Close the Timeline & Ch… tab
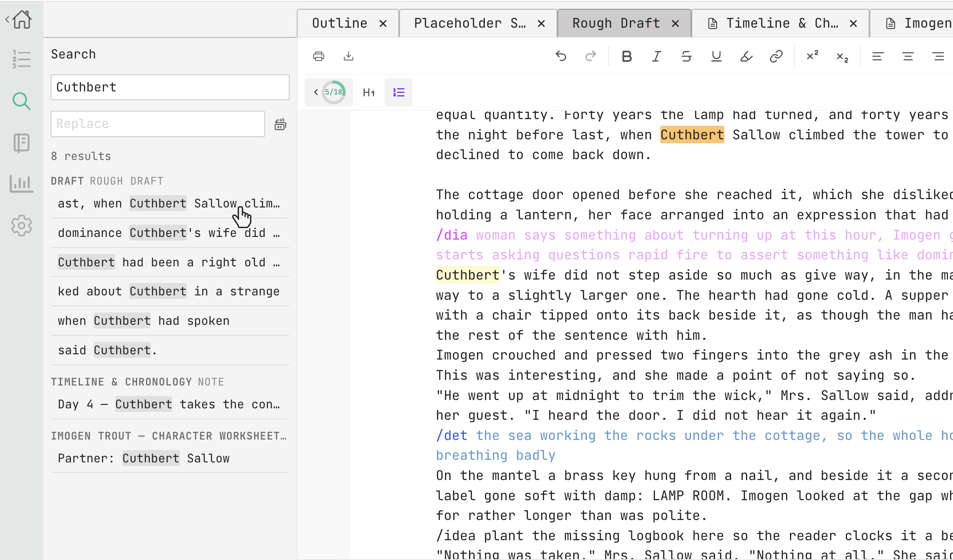The width and height of the screenshot is (953, 560). coord(854,23)
